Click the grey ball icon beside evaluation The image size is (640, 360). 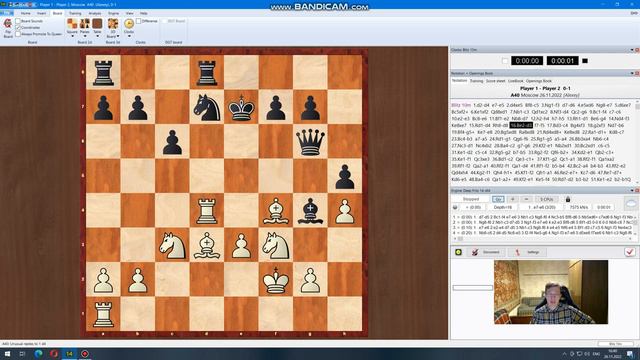[x=455, y=207]
